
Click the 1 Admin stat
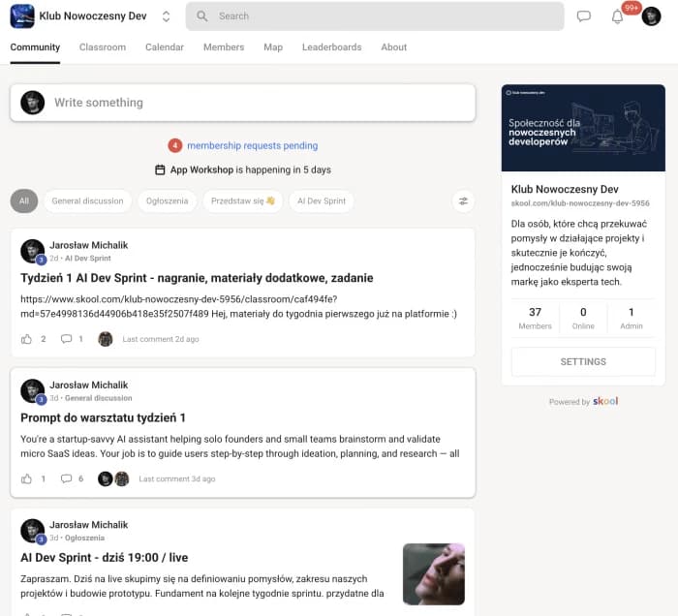(631, 318)
